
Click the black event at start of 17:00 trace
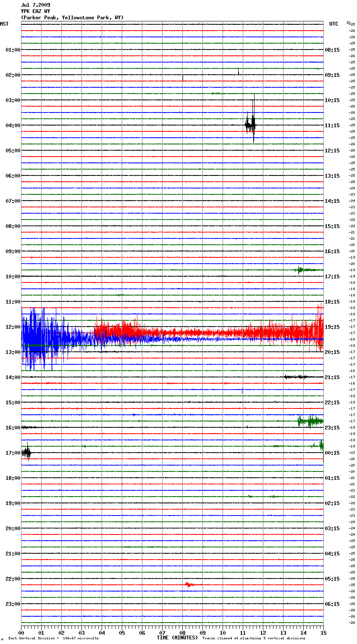pos(26,453)
